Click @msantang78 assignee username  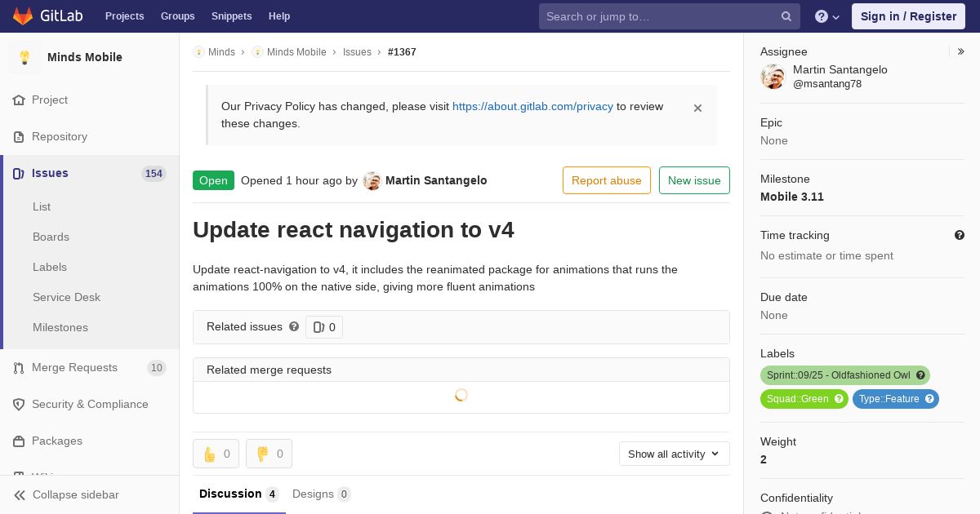(827, 84)
